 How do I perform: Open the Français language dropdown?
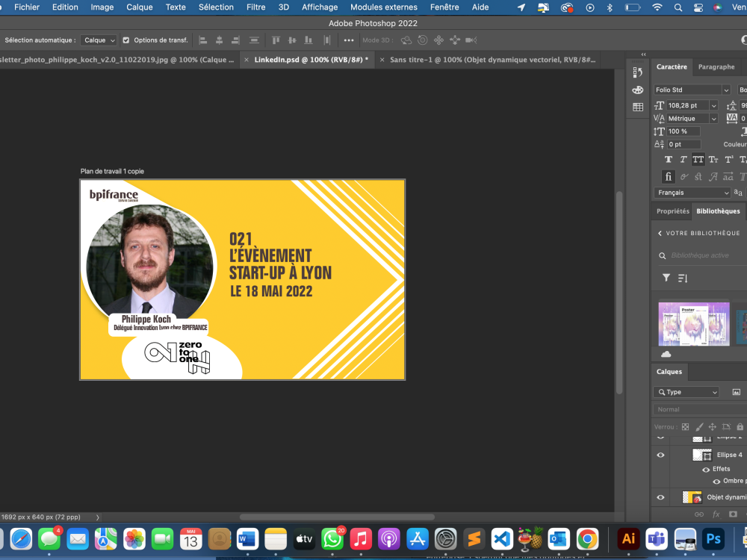[x=692, y=193]
